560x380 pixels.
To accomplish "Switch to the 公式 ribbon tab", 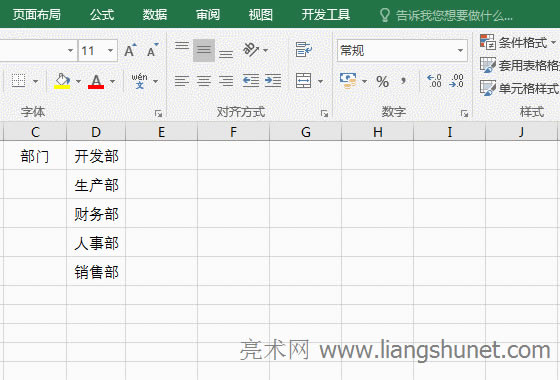I will click(102, 15).
